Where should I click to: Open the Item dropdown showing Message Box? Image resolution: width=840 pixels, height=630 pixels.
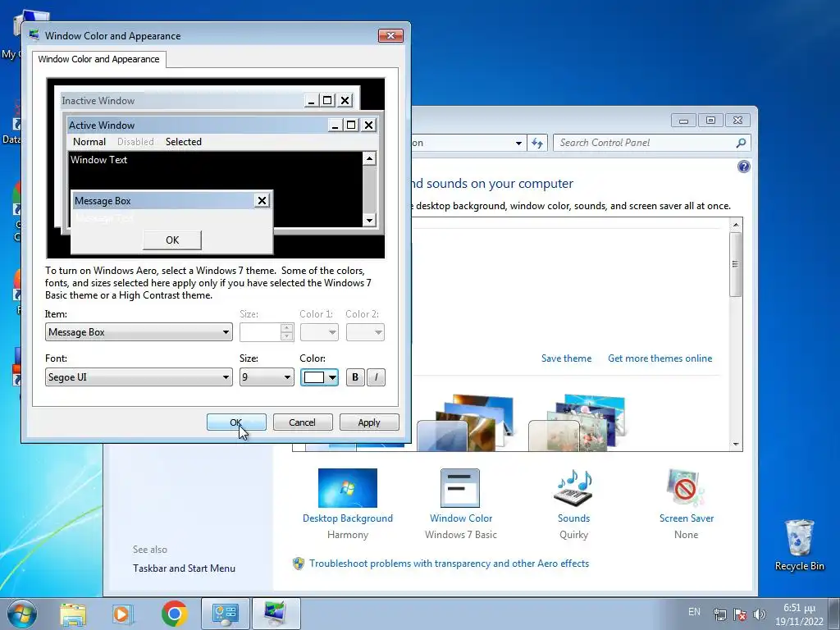(x=139, y=332)
